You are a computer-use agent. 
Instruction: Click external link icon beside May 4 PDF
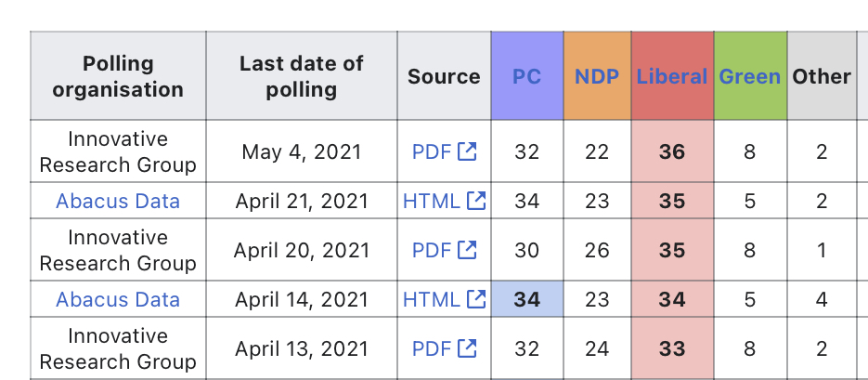pos(467,151)
